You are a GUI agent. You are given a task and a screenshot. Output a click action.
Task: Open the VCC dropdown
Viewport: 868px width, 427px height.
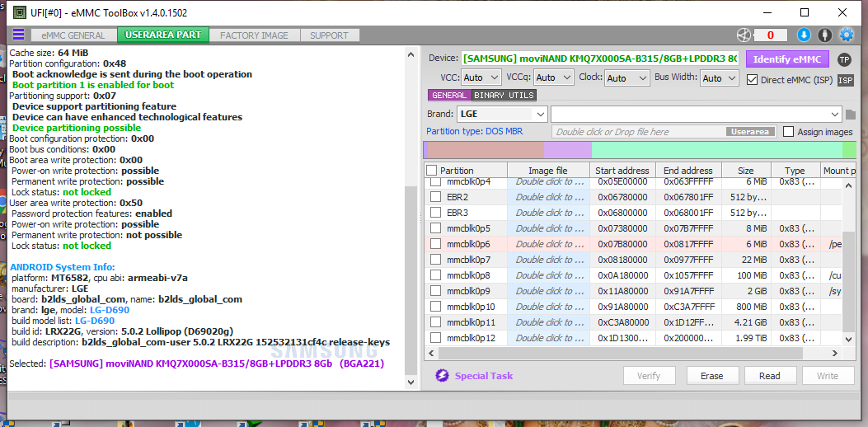[x=481, y=78]
